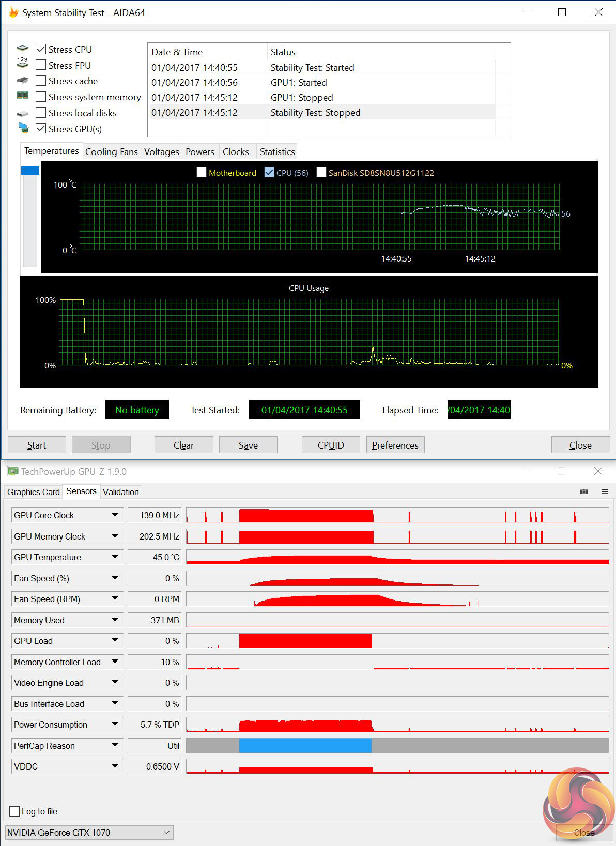This screenshot has height=846, width=616.
Task: Click the monitor icon beside Stress GPU(s)
Action: (23, 128)
